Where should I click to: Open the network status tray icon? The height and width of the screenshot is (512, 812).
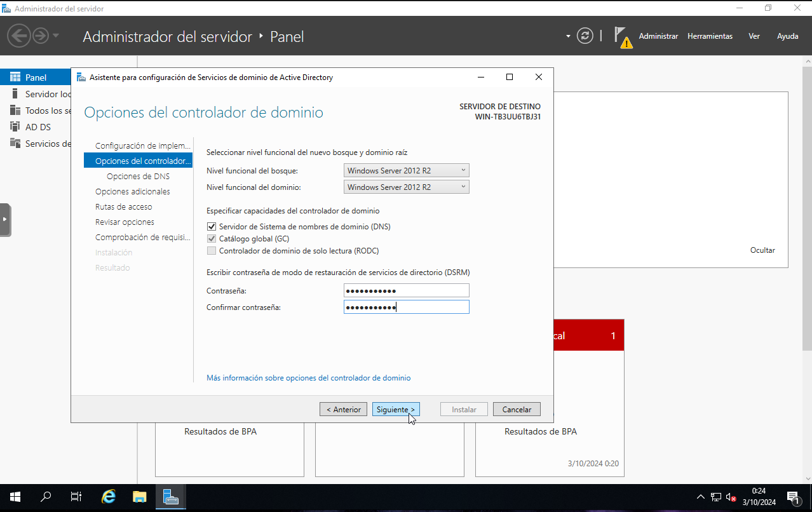click(x=716, y=497)
